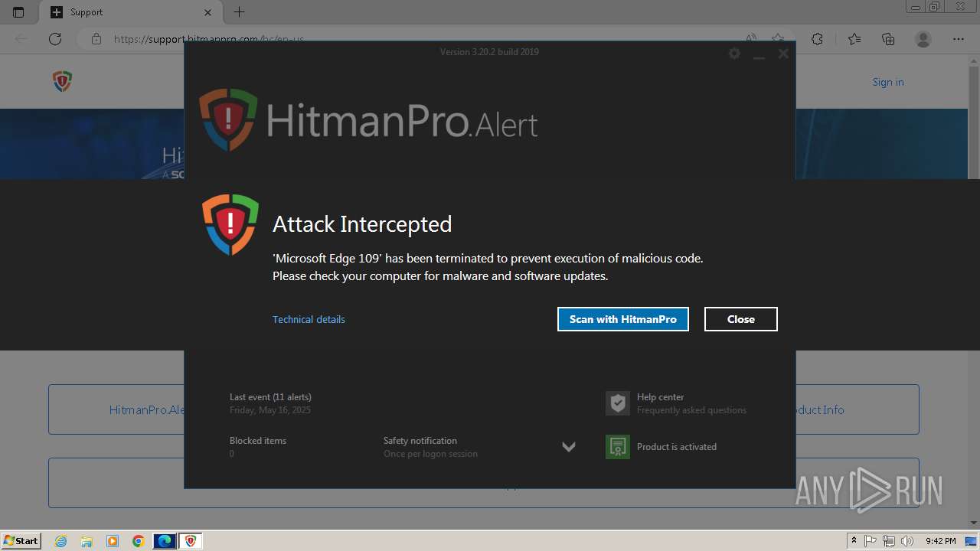Open Edge extensions icon

pyautogui.click(x=817, y=39)
